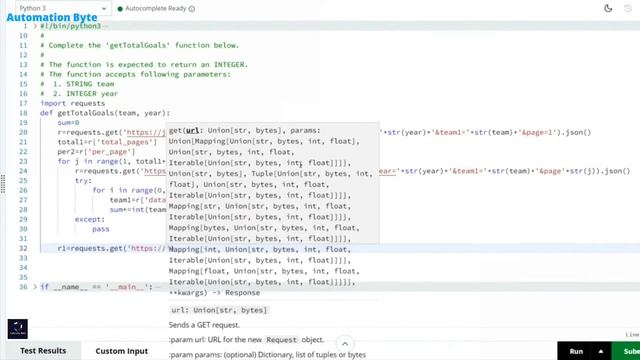Click 'url: Union[str, bytes]' parameter label
Image resolution: width=640 pixels, height=360 pixels.
[x=219, y=310]
